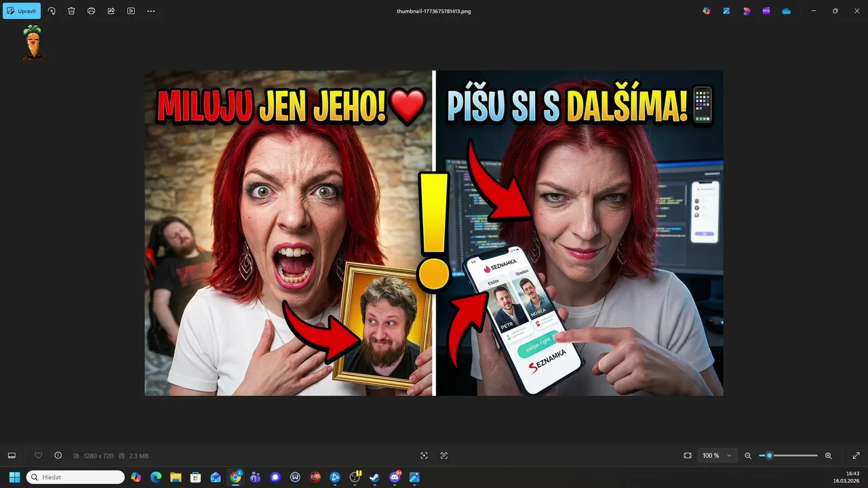The height and width of the screenshot is (488, 868).
Task: Open the Windows Start menu
Action: coord(14,477)
